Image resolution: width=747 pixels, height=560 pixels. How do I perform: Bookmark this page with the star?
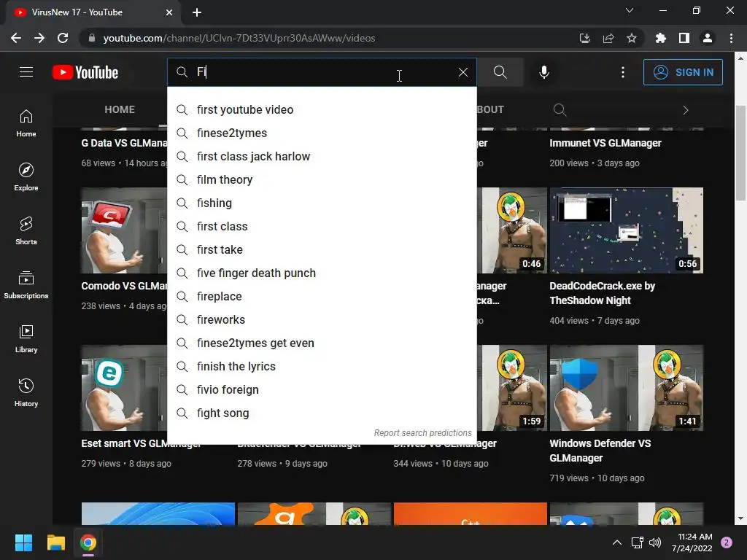click(x=632, y=38)
